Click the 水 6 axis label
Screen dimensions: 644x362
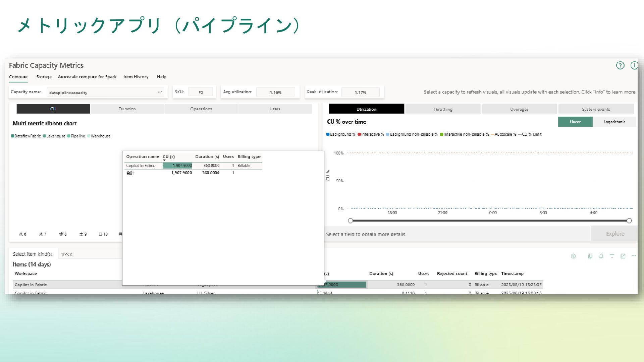[x=22, y=234]
